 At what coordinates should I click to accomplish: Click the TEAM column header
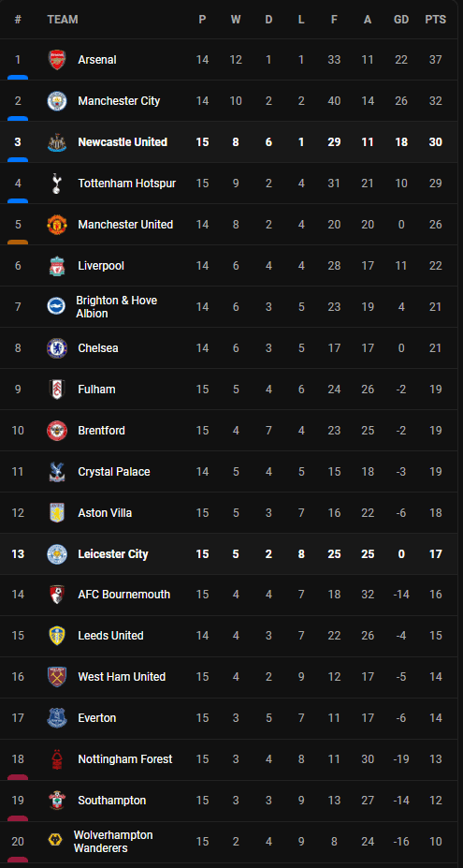pyautogui.click(x=63, y=20)
